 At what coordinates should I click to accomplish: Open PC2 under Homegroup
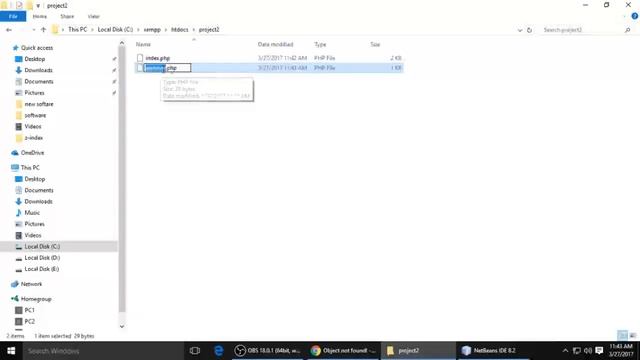[29, 322]
